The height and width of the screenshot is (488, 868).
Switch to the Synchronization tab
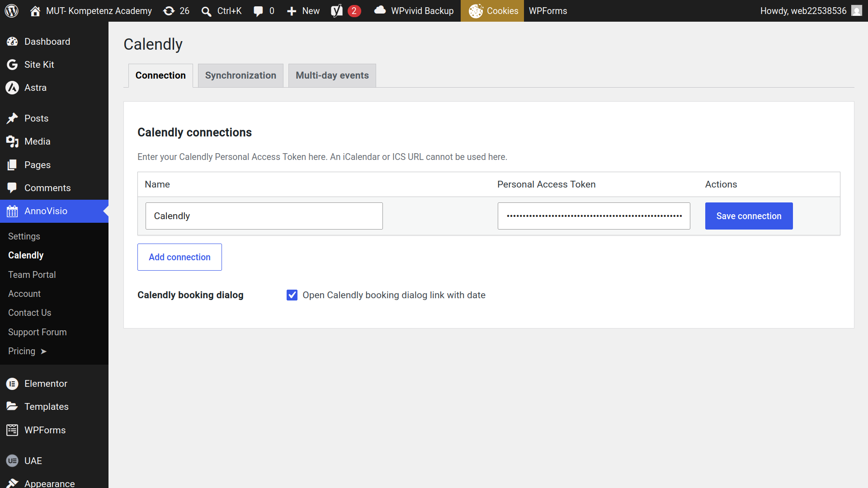pyautogui.click(x=241, y=75)
